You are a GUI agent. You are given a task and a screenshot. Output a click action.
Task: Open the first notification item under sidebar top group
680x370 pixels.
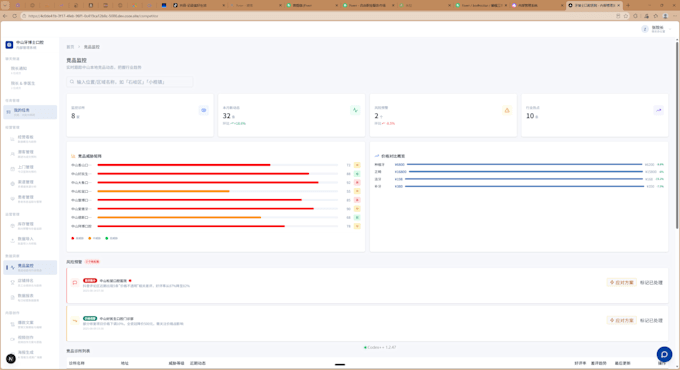tap(30, 70)
